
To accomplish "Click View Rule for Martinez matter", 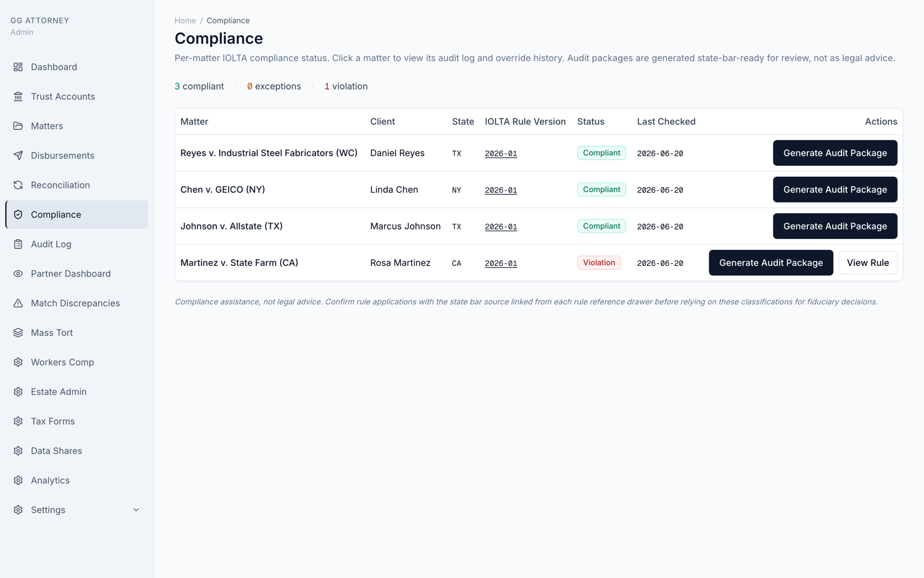I will (x=868, y=262).
